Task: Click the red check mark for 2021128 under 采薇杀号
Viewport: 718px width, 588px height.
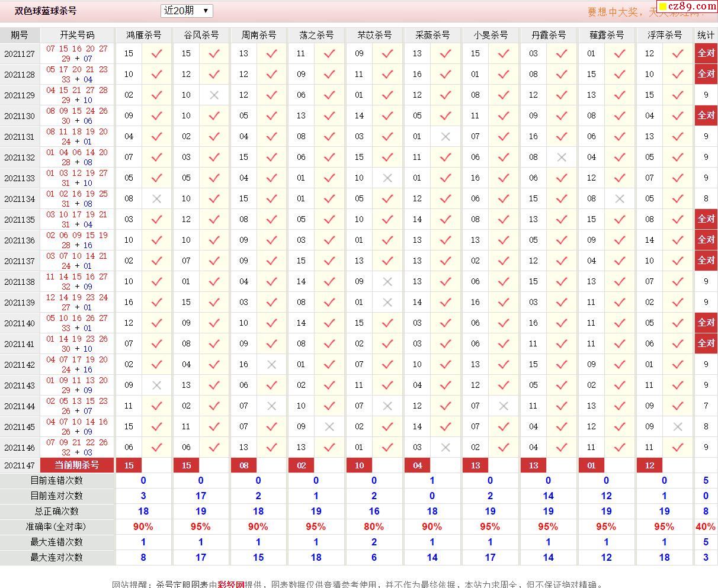Action: [x=445, y=74]
